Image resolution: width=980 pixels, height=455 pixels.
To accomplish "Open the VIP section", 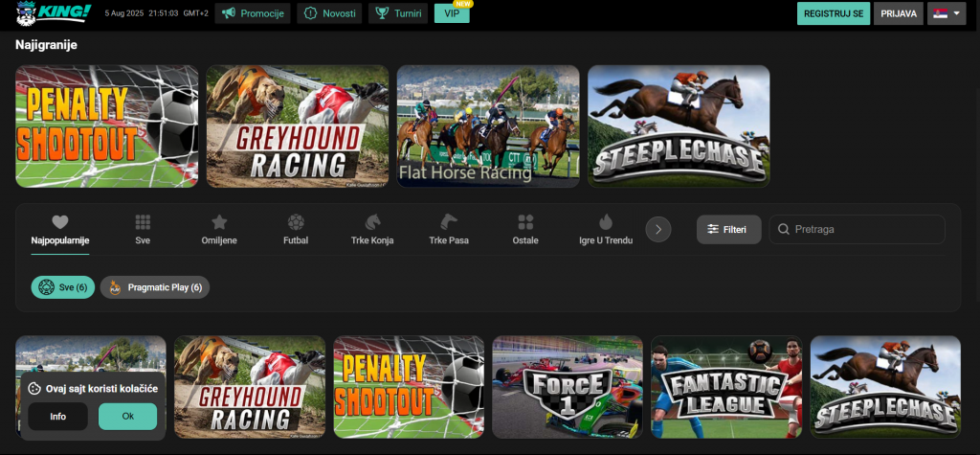I will pyautogui.click(x=452, y=13).
